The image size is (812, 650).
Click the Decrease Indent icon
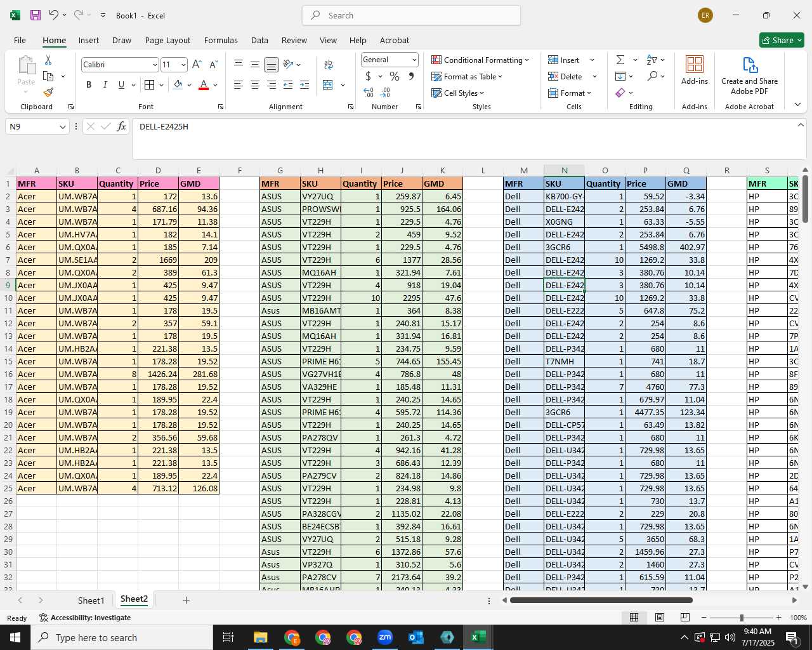point(288,84)
